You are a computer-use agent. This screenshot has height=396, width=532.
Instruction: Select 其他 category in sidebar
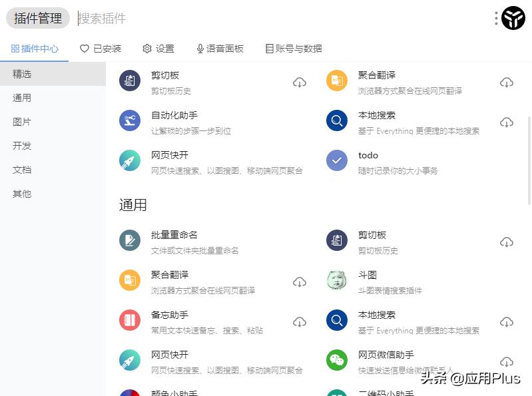[x=53, y=194]
